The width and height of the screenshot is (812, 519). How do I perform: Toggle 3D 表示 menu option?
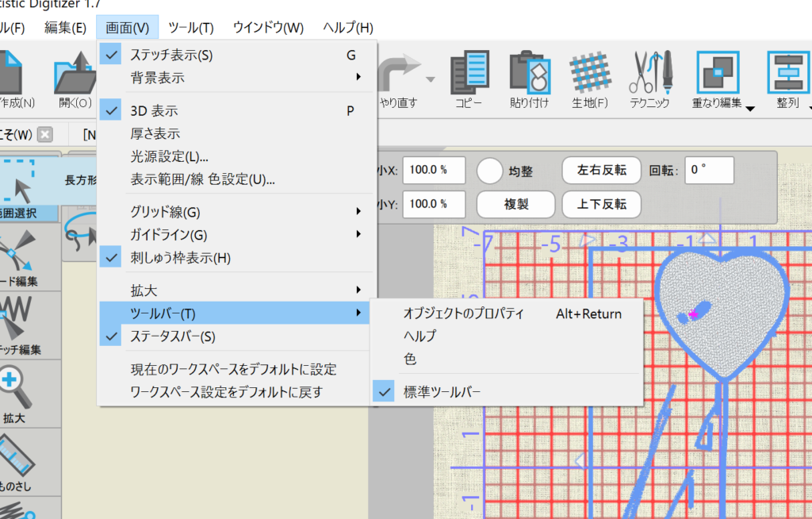click(x=154, y=111)
